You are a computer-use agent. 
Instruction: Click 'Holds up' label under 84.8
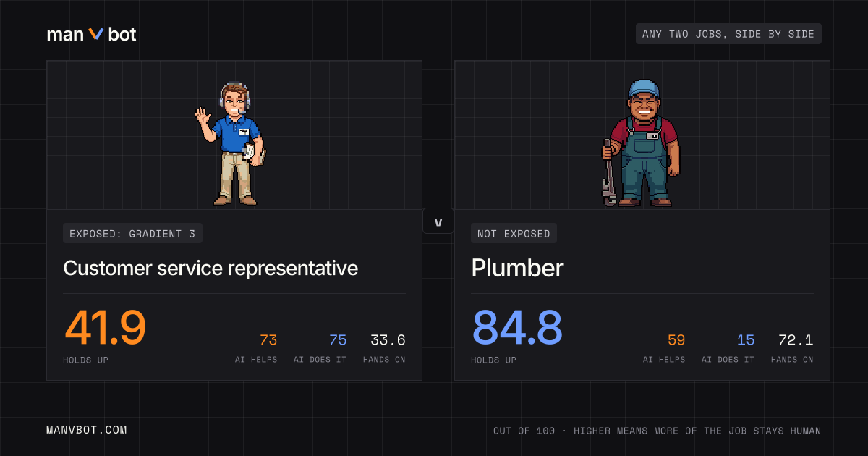click(x=494, y=360)
